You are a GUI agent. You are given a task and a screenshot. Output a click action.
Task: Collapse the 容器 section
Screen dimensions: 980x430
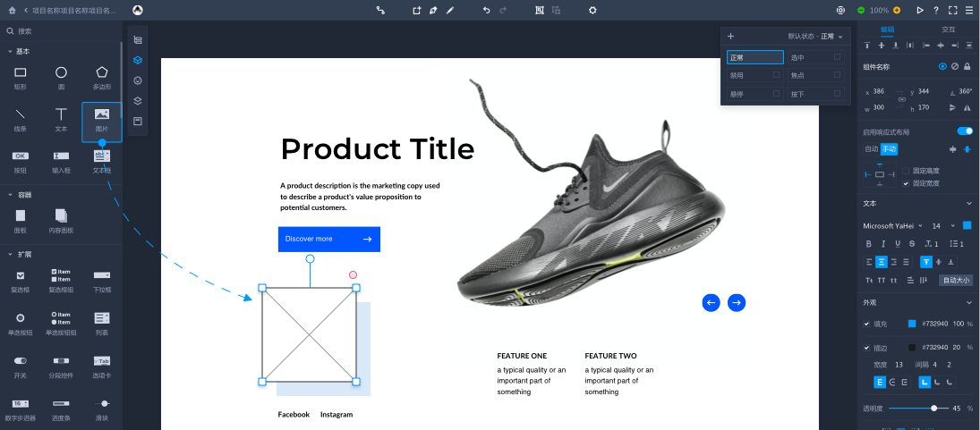pos(10,195)
